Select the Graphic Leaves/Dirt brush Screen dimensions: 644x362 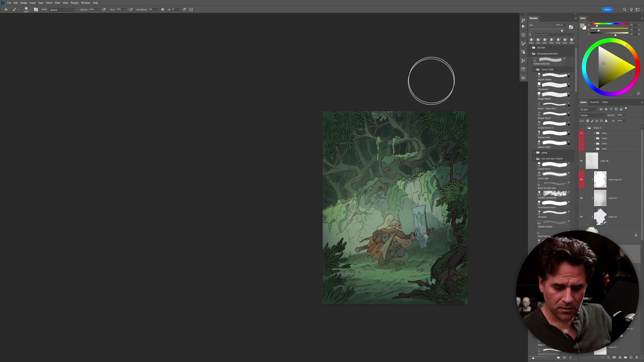pyautogui.click(x=553, y=195)
